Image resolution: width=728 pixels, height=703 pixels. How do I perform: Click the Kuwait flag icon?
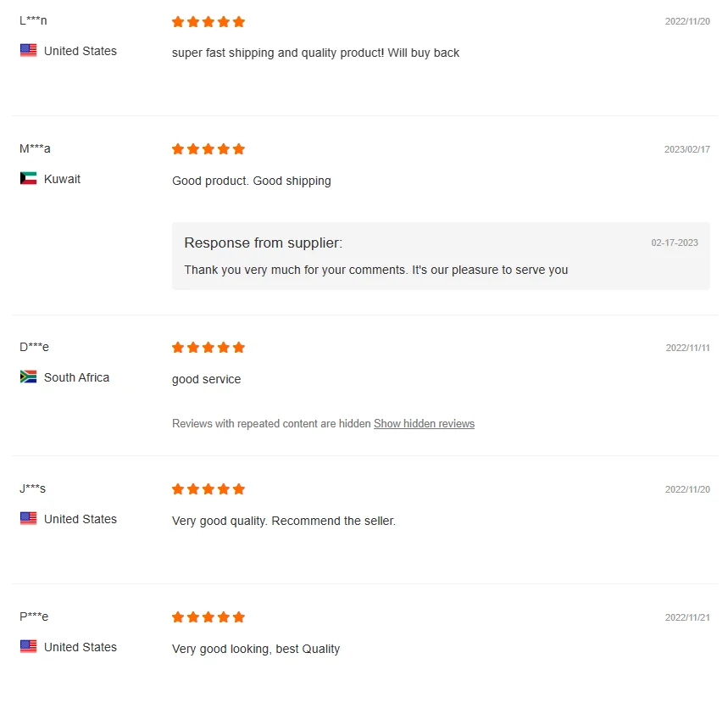28,179
